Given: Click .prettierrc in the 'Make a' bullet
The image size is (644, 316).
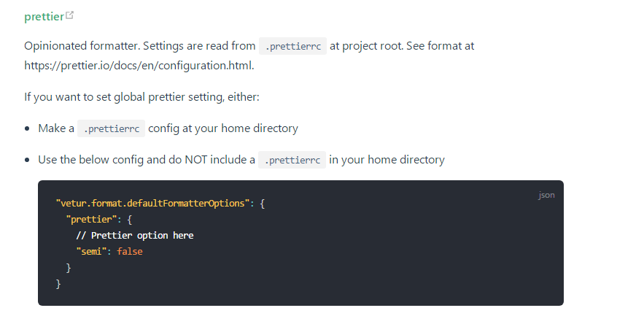Looking at the screenshot, I should tap(112, 128).
